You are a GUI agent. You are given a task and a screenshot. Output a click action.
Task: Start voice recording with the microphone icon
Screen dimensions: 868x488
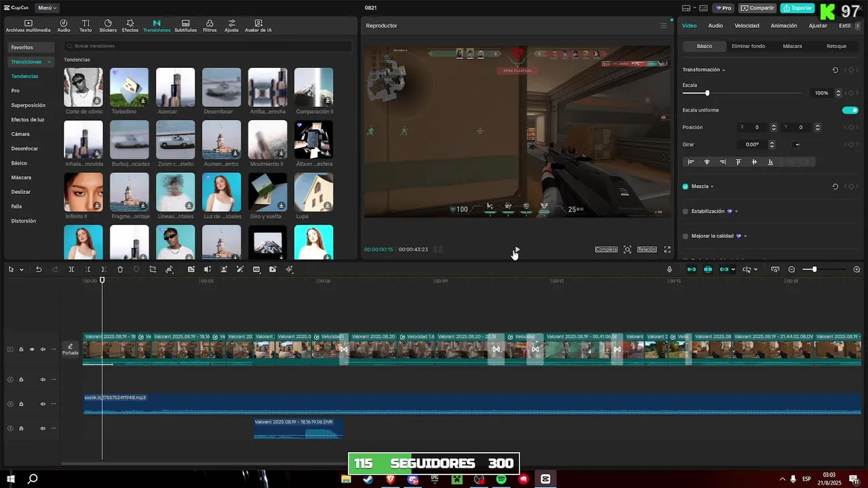click(x=669, y=269)
